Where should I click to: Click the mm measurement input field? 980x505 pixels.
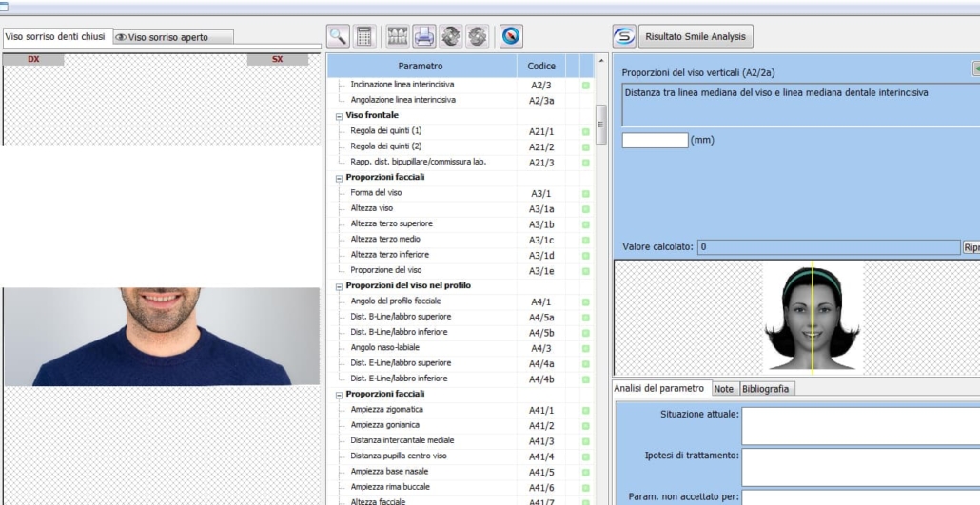coord(655,140)
